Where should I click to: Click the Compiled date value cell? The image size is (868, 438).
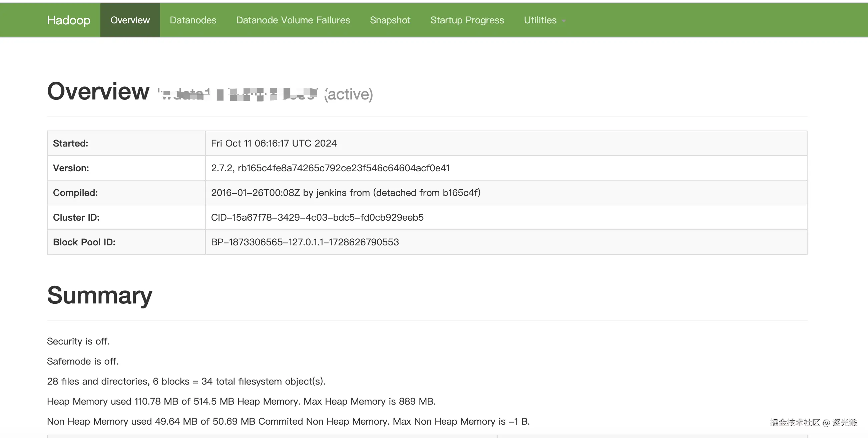click(346, 193)
